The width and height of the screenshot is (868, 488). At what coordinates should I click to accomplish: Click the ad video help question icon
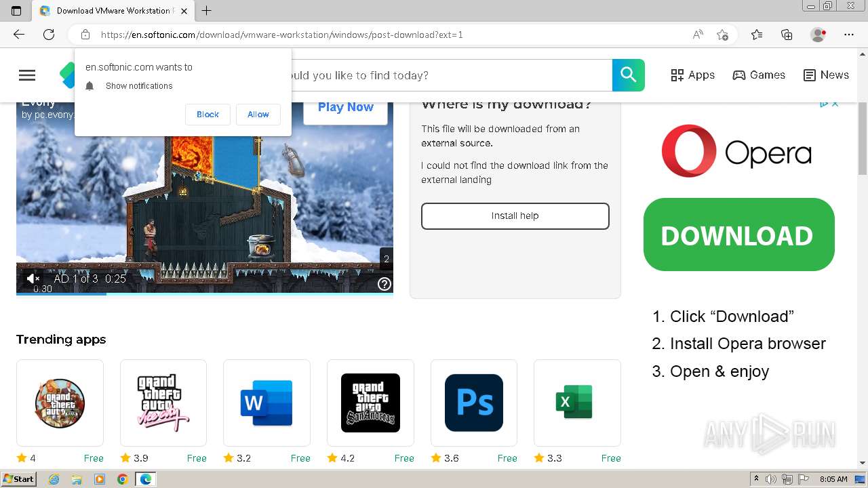pos(384,284)
